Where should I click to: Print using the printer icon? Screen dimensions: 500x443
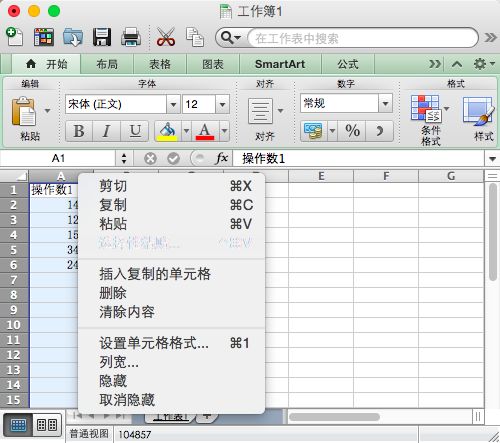131,37
